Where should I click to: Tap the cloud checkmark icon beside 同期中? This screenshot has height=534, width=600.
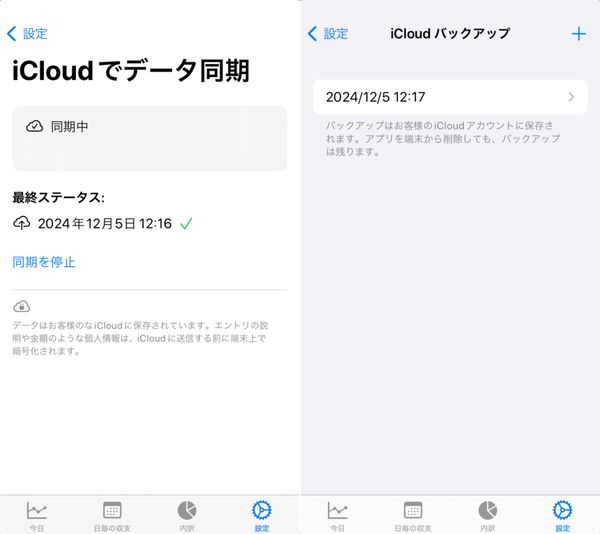click(x=34, y=126)
